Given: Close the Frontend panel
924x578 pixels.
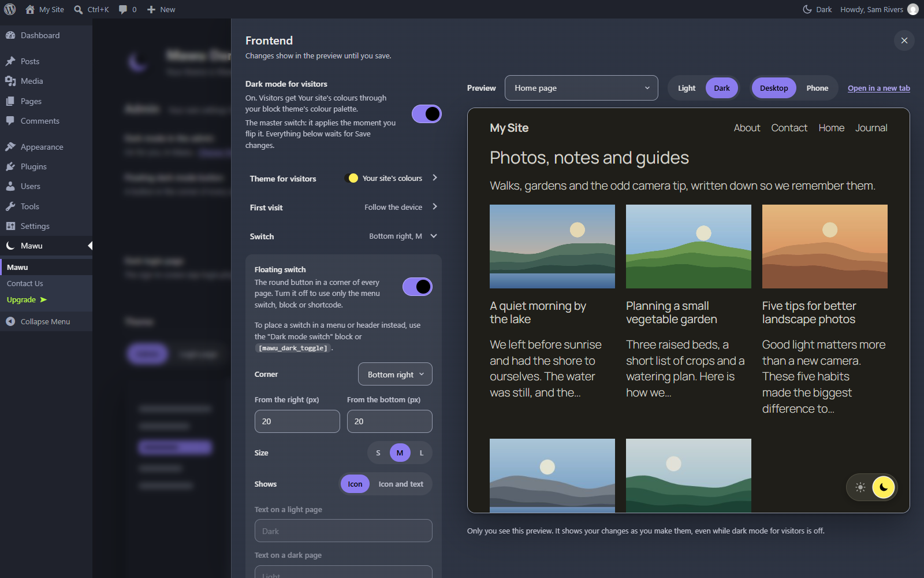Looking at the screenshot, I should coord(904,40).
